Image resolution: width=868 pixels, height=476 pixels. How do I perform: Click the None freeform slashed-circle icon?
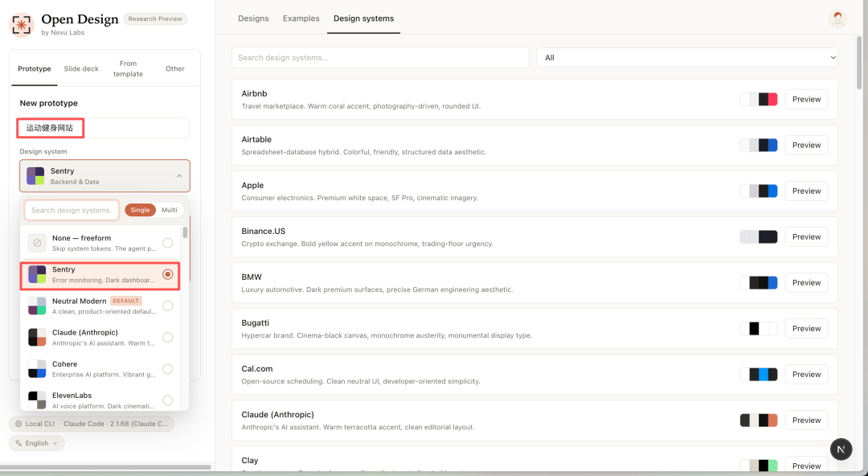[37, 243]
